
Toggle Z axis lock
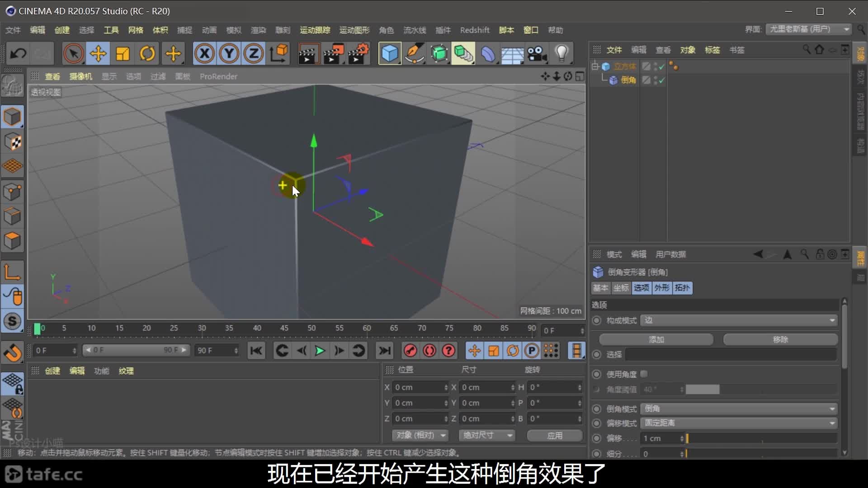pyautogui.click(x=254, y=53)
